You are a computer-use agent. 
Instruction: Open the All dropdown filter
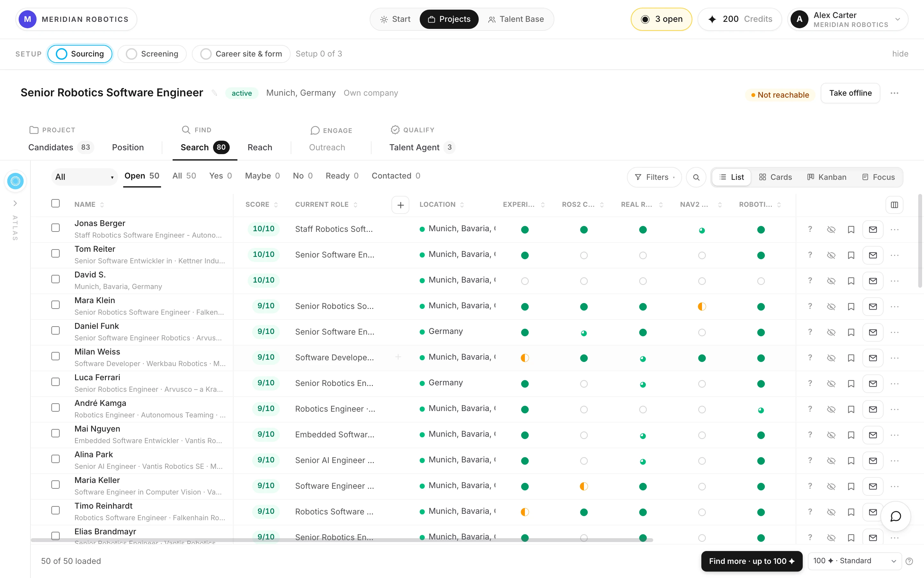click(84, 177)
